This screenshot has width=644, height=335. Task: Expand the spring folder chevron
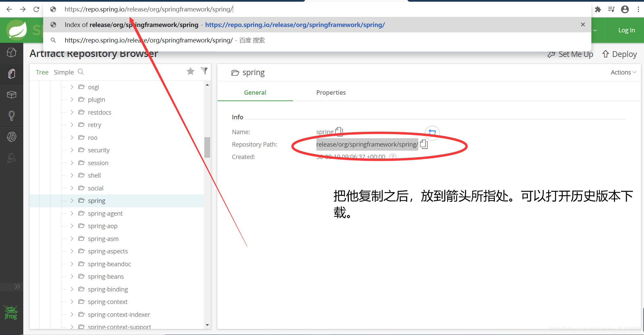72,201
